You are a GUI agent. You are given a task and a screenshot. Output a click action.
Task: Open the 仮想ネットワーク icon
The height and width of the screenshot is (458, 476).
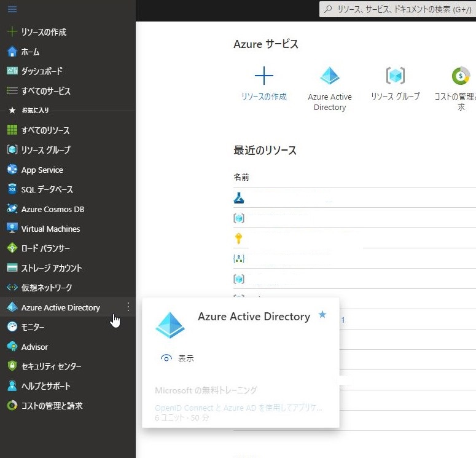point(12,287)
